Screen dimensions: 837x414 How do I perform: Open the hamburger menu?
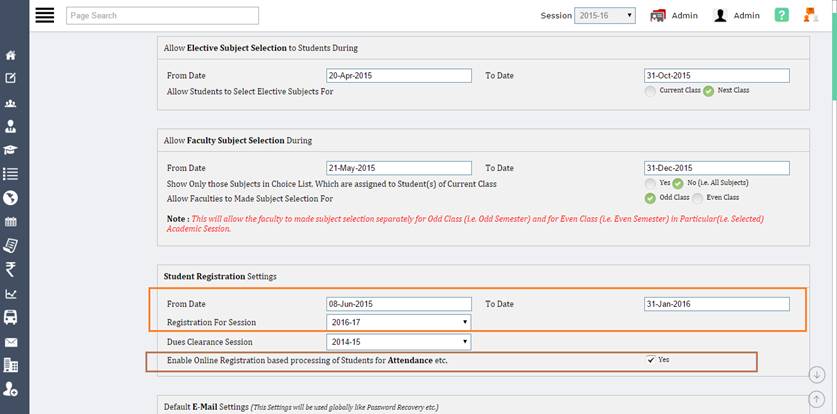coord(44,15)
